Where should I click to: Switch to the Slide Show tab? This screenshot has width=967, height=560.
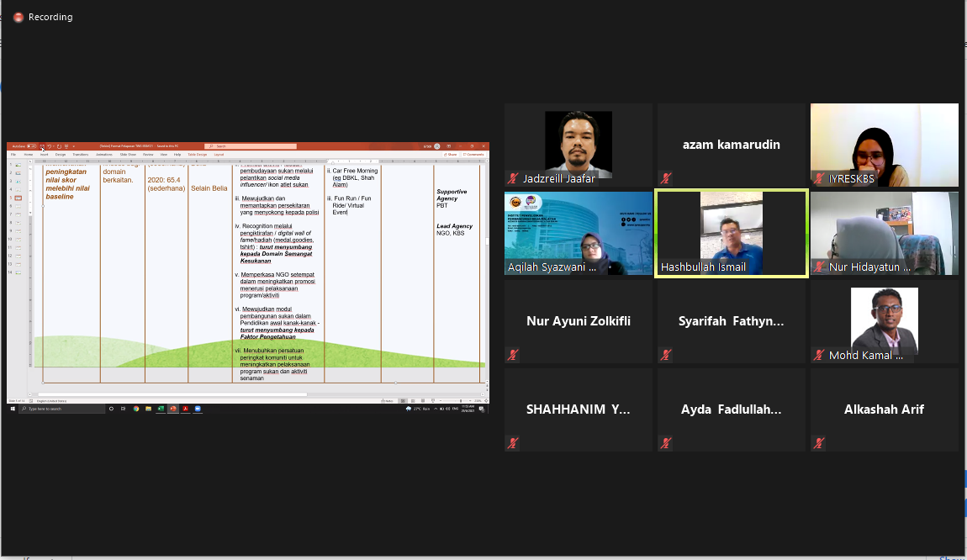[x=128, y=155]
